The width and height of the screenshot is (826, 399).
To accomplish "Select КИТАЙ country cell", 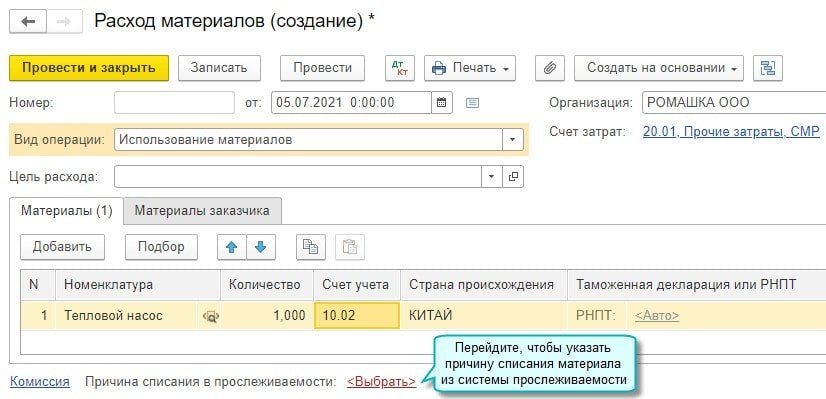I will (484, 316).
